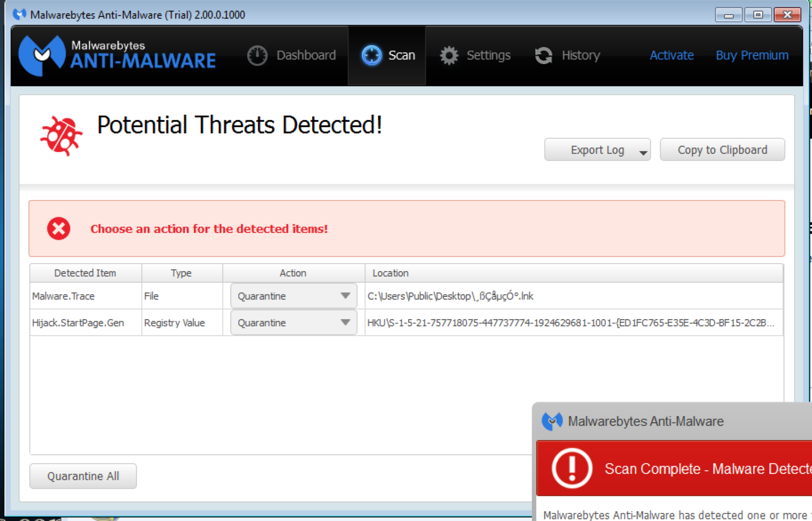Click the C:\Users\Public\Desktop location path
The height and width of the screenshot is (521, 812).
450,296
